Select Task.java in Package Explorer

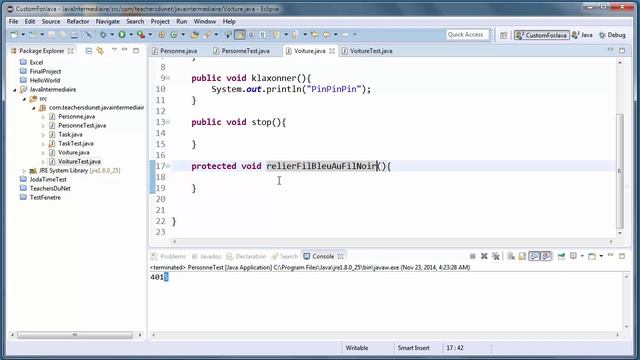(x=70, y=135)
